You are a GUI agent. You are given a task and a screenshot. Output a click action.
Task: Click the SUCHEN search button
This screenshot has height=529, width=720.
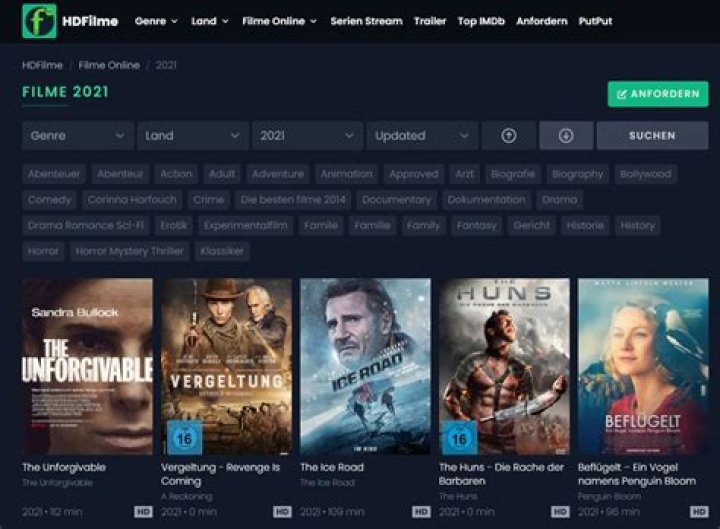click(x=652, y=135)
